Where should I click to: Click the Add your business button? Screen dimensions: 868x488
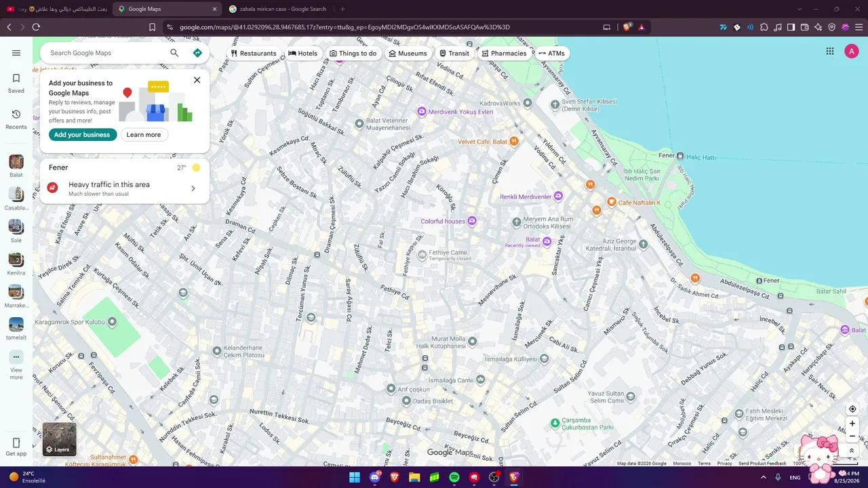(82, 135)
